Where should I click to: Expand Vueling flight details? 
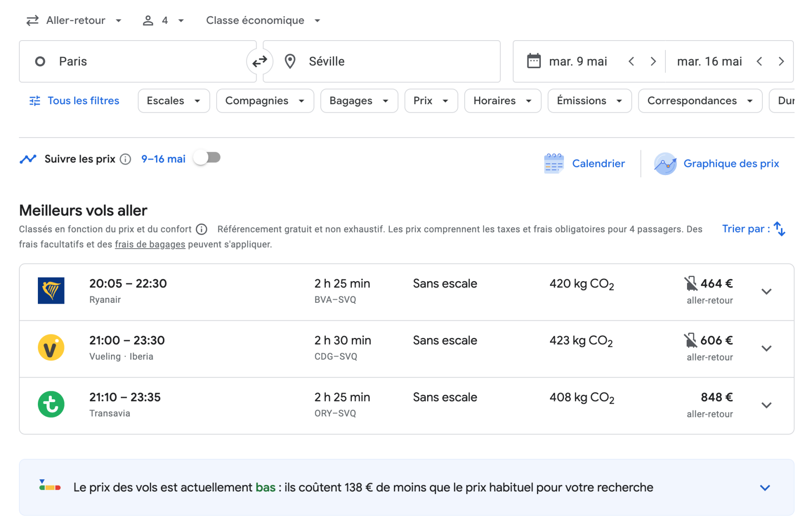coord(766,348)
